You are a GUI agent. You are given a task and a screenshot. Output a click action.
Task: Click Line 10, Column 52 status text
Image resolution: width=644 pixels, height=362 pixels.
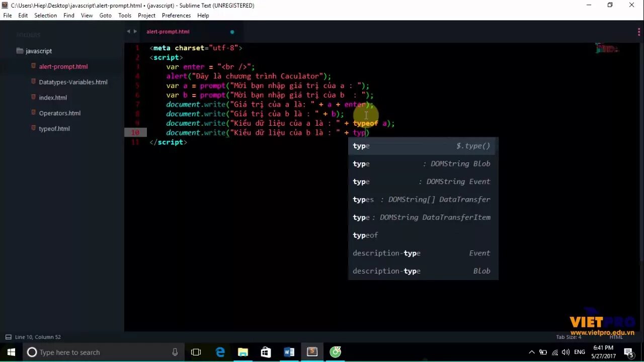pos(38,337)
